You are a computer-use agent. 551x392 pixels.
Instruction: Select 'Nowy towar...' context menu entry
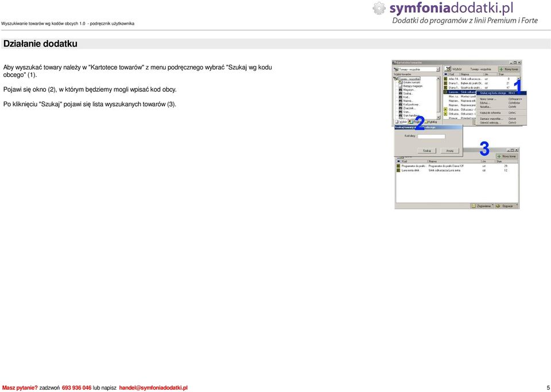[x=502, y=99]
